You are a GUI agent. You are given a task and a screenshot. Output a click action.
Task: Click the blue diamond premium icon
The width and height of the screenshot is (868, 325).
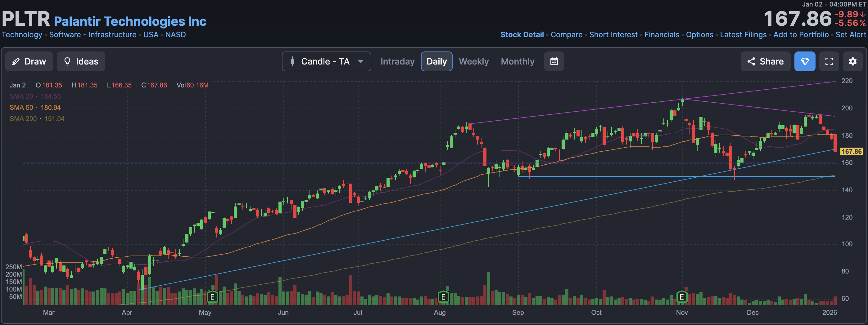[x=805, y=62]
